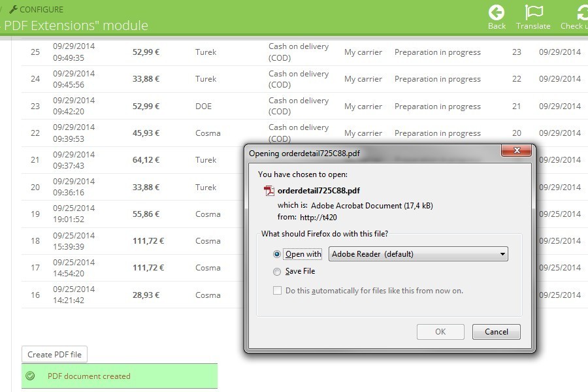
Task: Select the Save File radio button
Action: pyautogui.click(x=277, y=272)
